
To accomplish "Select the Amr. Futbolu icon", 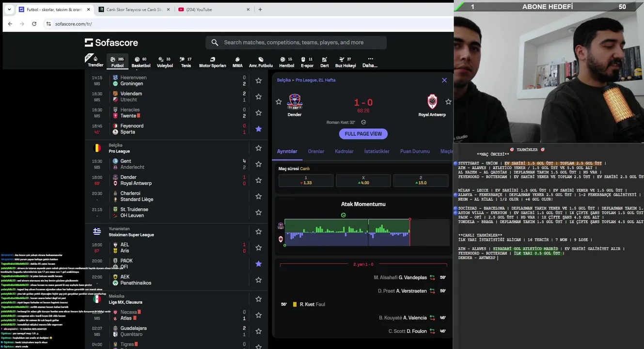I will click(x=261, y=62).
